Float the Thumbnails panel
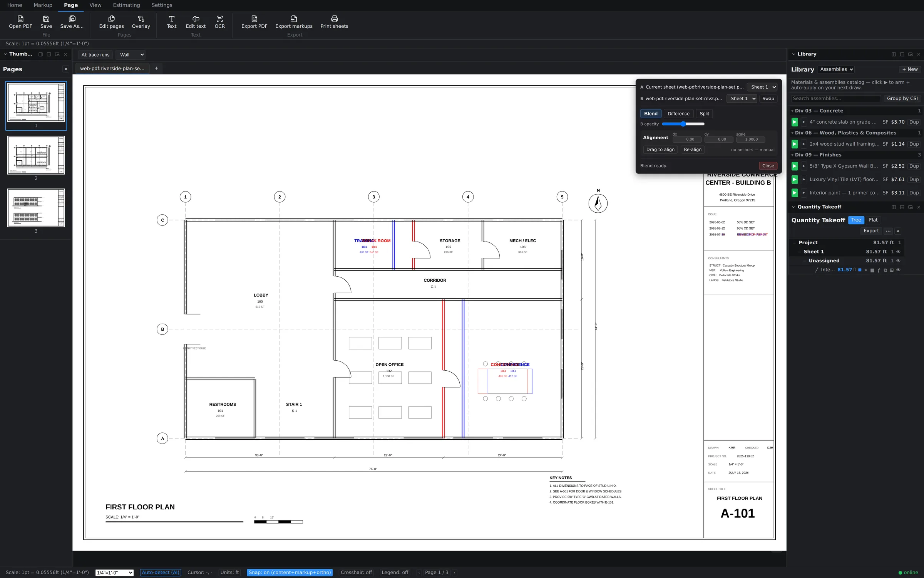Image resolution: width=924 pixels, height=578 pixels. tap(57, 54)
